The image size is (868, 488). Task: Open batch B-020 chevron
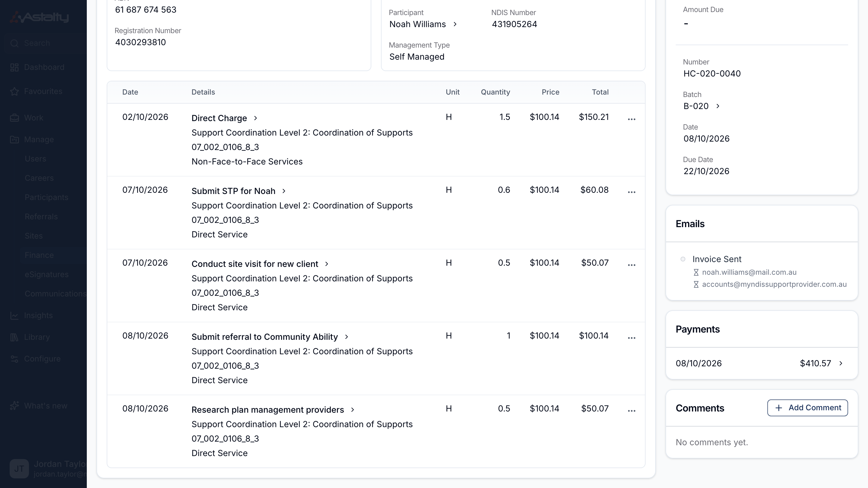point(718,106)
